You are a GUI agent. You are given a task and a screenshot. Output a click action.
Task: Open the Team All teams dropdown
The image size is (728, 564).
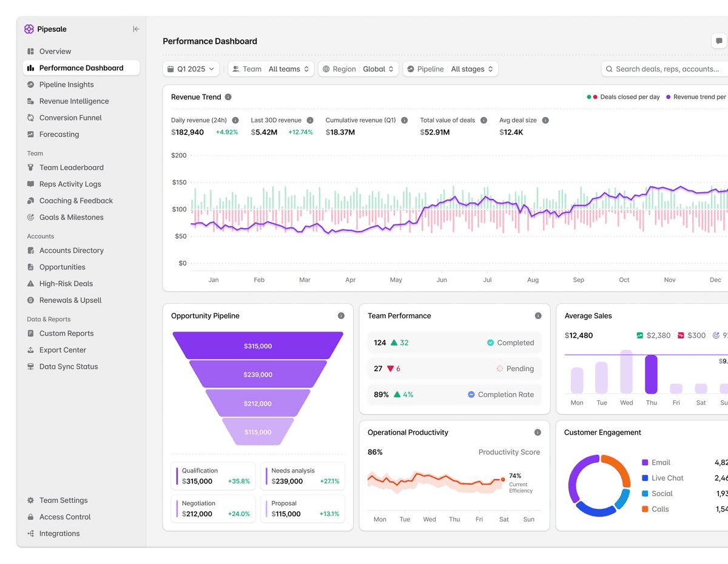pos(271,69)
